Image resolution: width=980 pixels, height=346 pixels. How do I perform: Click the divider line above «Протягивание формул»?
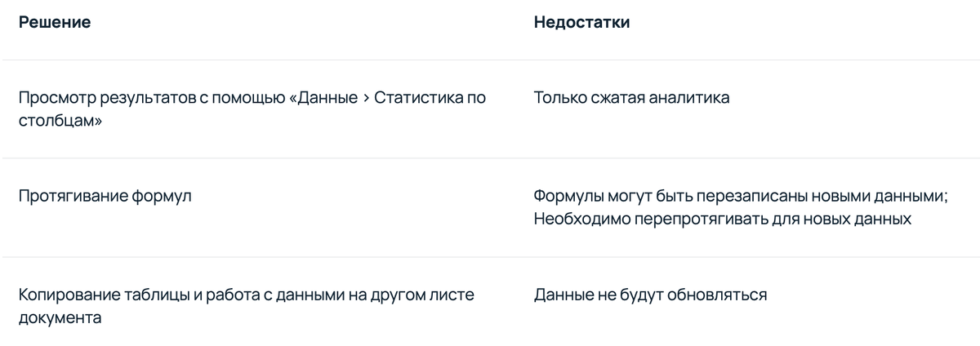490,158
